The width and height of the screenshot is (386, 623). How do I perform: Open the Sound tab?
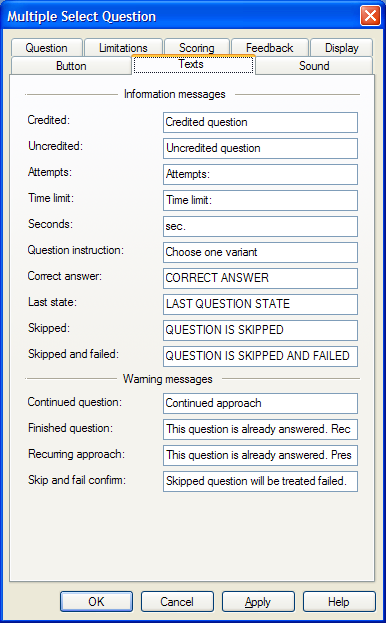pos(314,66)
